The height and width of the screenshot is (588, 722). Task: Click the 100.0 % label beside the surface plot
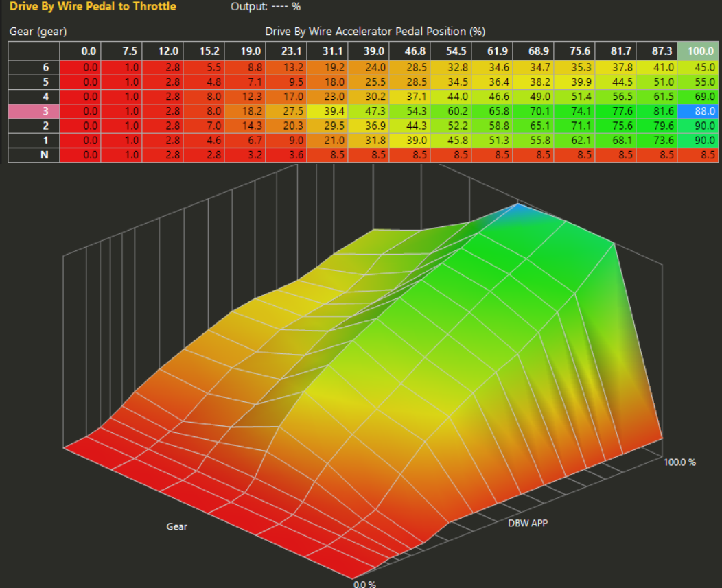tap(681, 462)
